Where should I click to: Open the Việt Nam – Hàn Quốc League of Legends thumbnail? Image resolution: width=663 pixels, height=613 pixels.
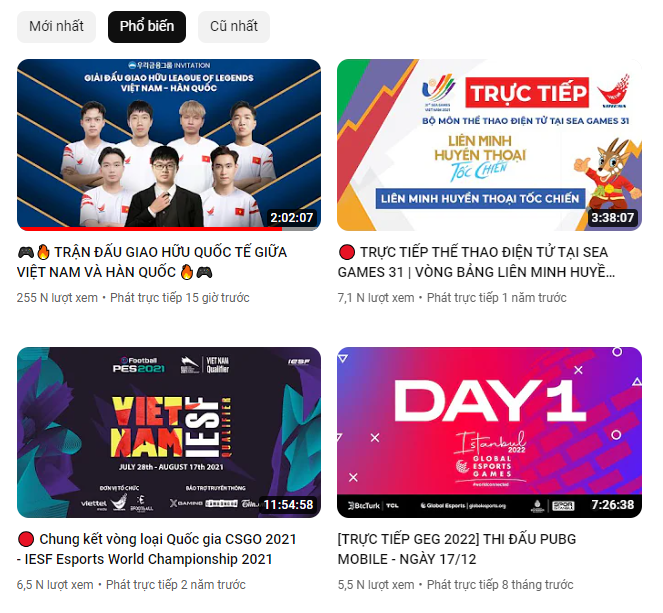pyautogui.click(x=169, y=145)
